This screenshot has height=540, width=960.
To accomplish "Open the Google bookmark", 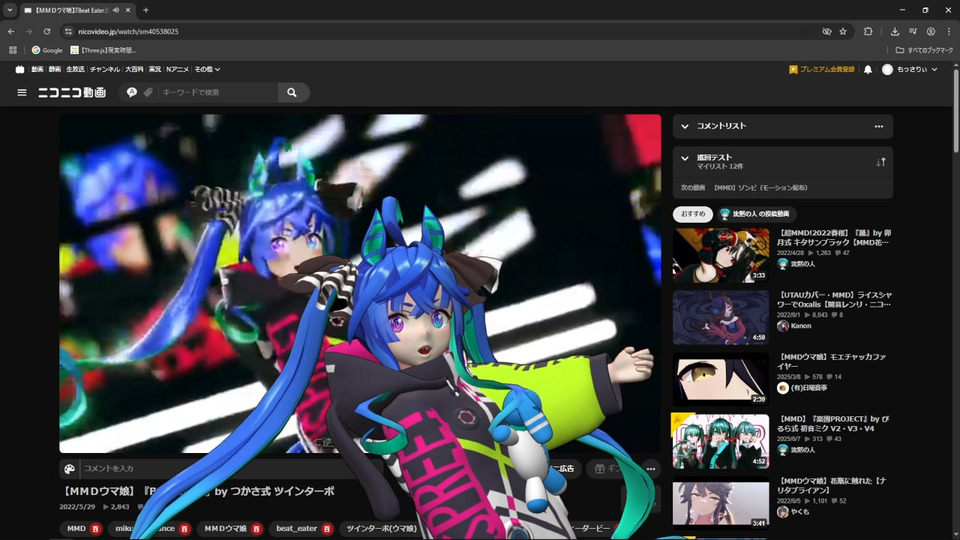I will point(47,50).
